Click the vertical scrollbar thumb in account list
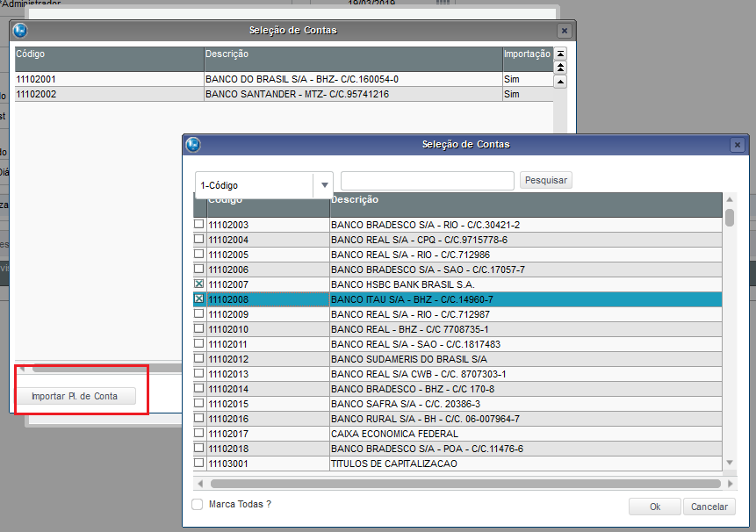The width and height of the screenshot is (756, 532). click(x=730, y=218)
